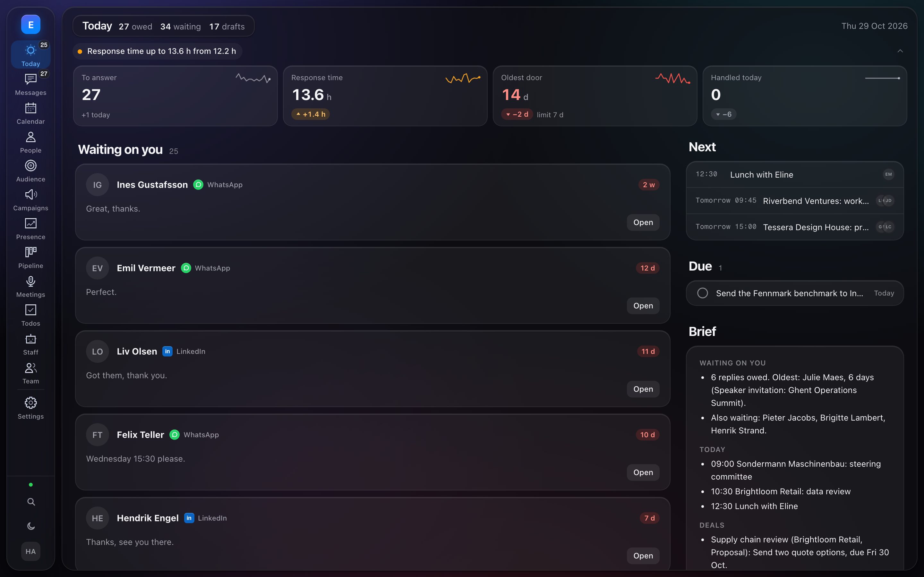This screenshot has width=924, height=577.
Task: Click the Response time sparkline card
Action: tap(385, 96)
